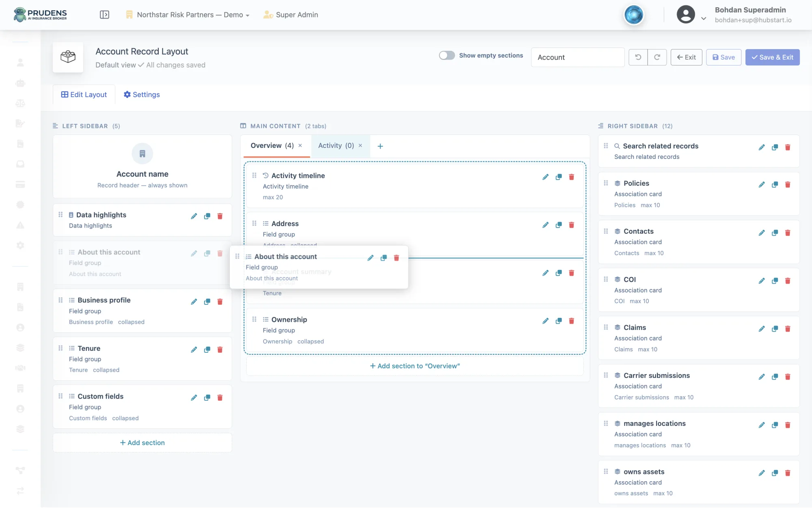Grab the Custom fields drag handle
Screen dimensions: 812x508
click(x=60, y=396)
